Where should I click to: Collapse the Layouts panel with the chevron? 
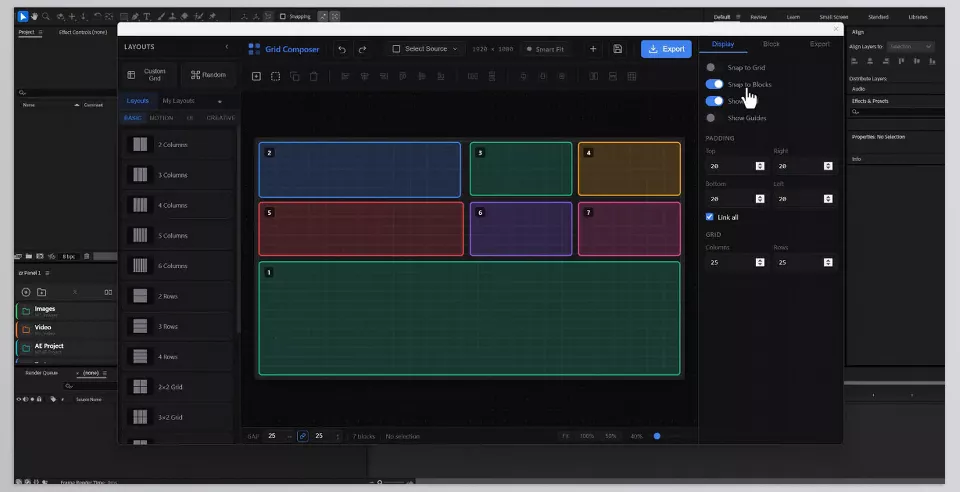227,47
